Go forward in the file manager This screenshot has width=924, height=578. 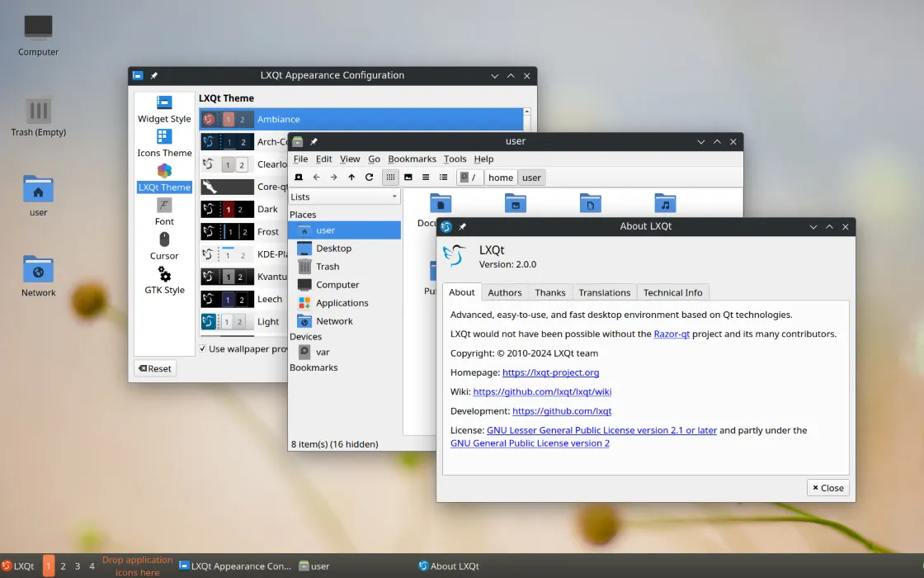click(334, 178)
